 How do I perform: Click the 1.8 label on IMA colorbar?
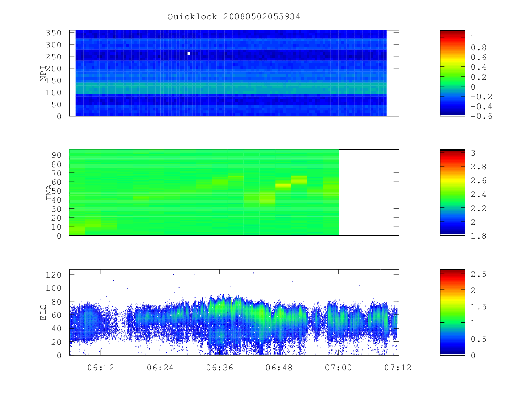click(x=478, y=235)
